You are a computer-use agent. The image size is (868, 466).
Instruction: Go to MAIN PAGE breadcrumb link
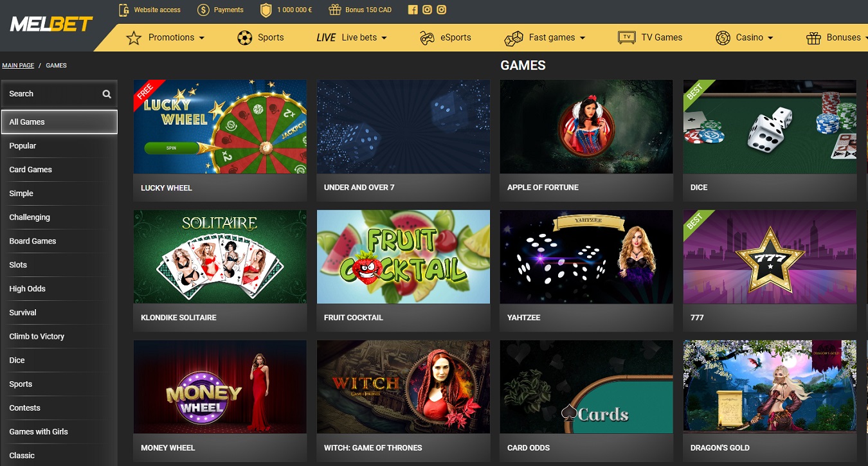[18, 66]
